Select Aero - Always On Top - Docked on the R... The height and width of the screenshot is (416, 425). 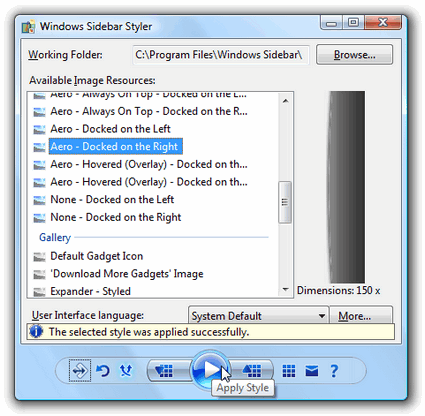(149, 111)
